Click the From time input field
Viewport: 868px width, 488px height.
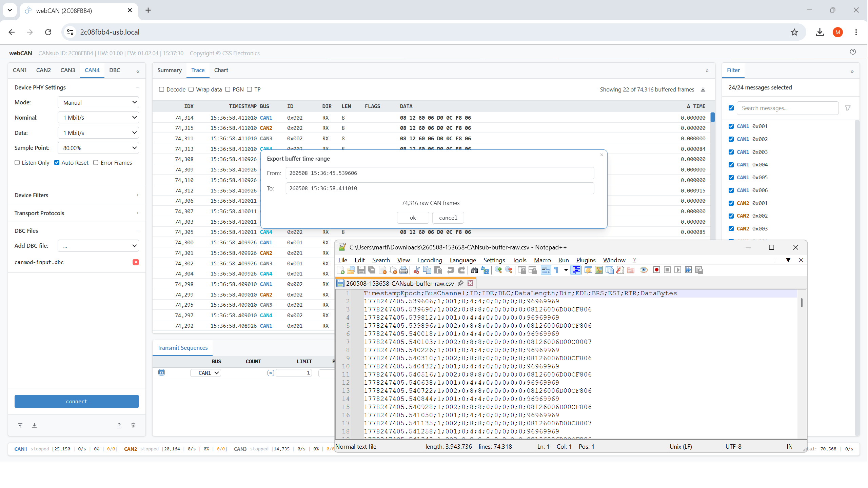point(440,173)
